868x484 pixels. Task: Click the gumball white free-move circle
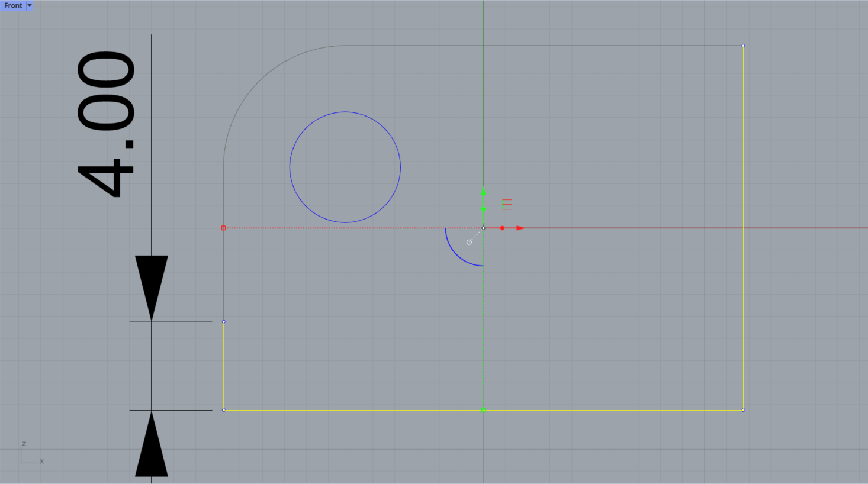(x=470, y=242)
